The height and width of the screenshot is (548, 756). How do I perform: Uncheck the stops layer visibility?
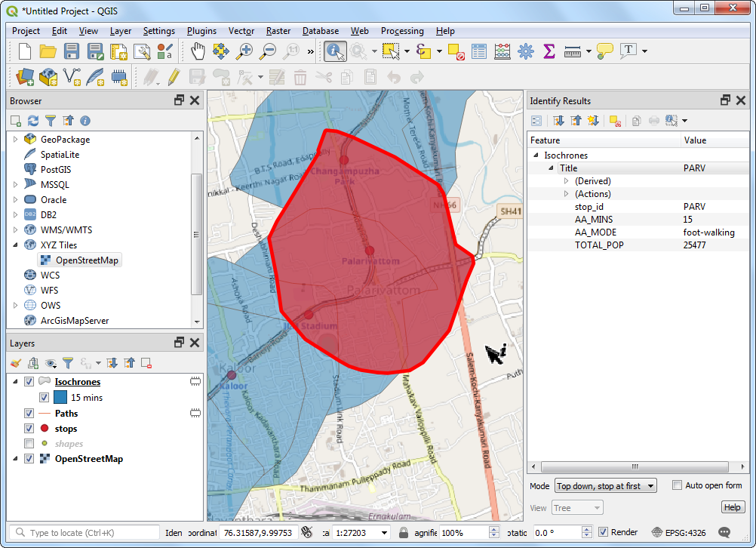(x=29, y=429)
